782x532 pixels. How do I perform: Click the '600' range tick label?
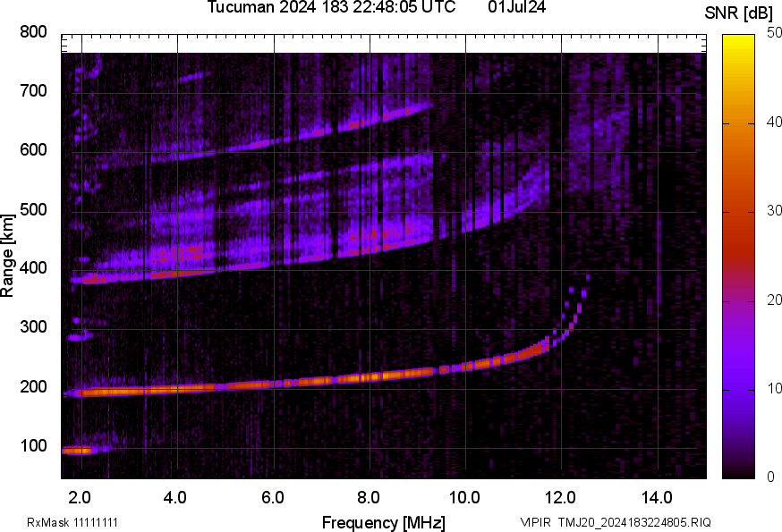pyautogui.click(x=33, y=149)
